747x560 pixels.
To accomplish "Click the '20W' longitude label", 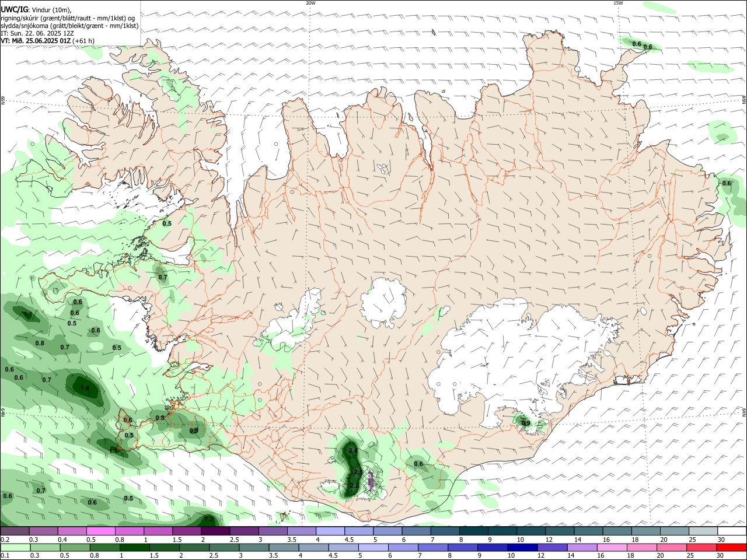I will click(310, 3).
